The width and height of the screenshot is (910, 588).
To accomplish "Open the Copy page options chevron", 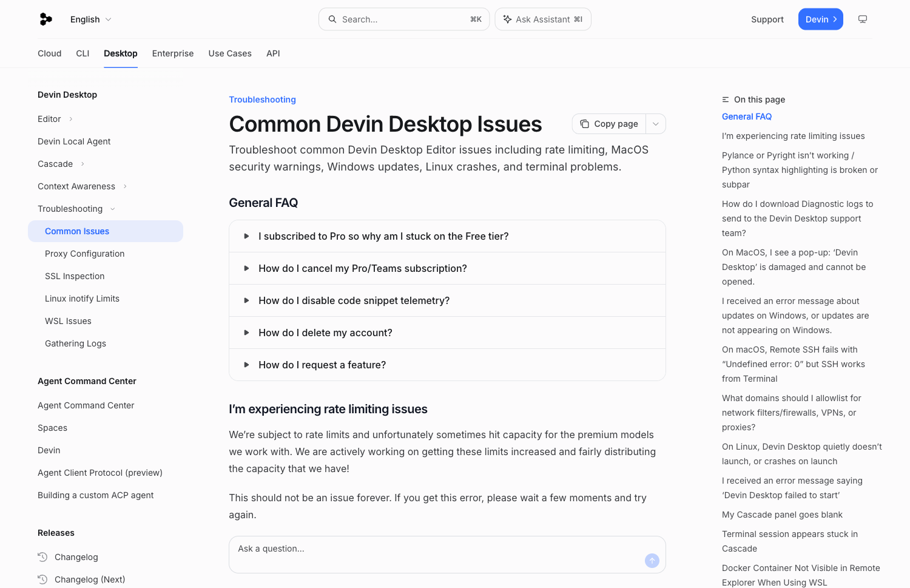I will click(x=656, y=124).
